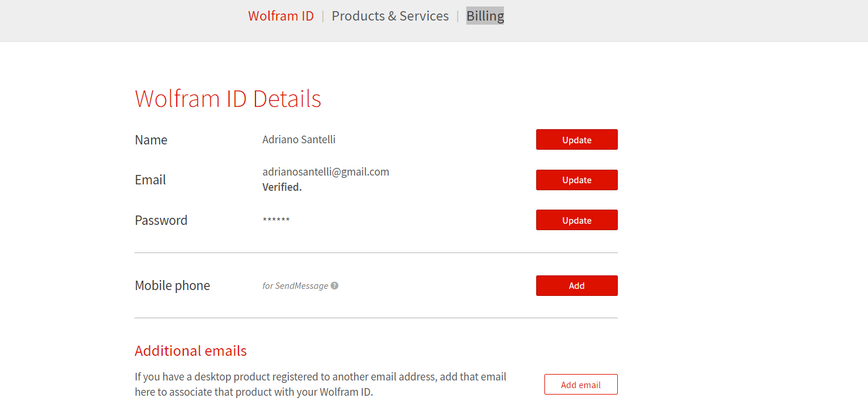Add a mobile phone number
Image resolution: width=868 pixels, height=411 pixels.
click(x=577, y=286)
